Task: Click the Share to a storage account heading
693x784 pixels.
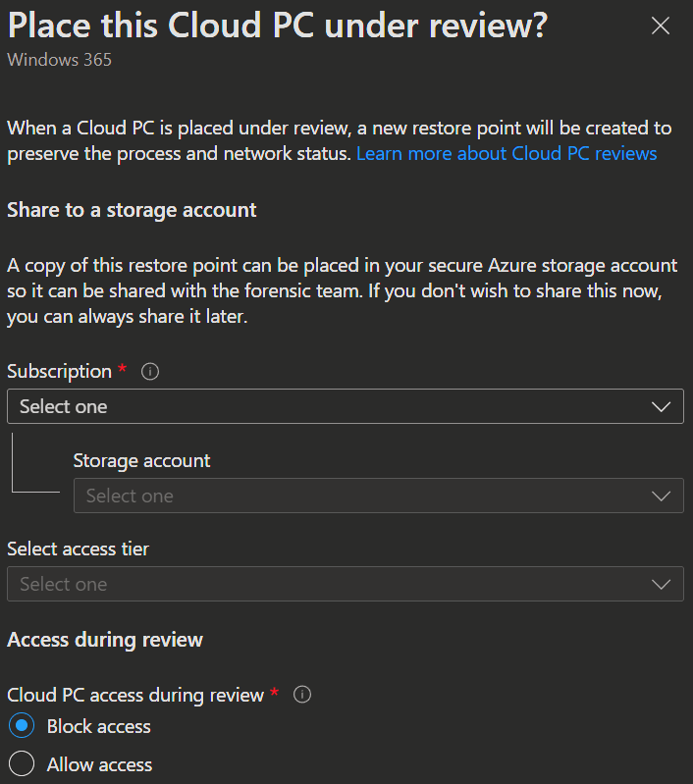Action: click(132, 210)
